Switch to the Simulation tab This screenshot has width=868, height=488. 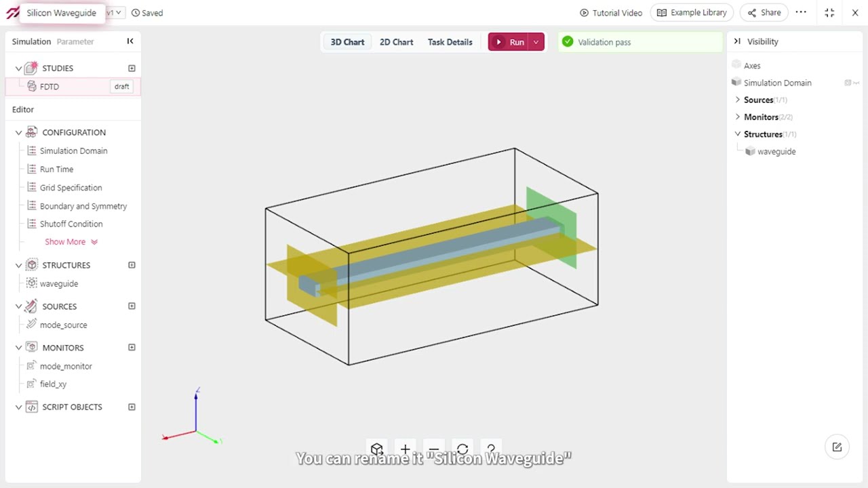point(31,41)
